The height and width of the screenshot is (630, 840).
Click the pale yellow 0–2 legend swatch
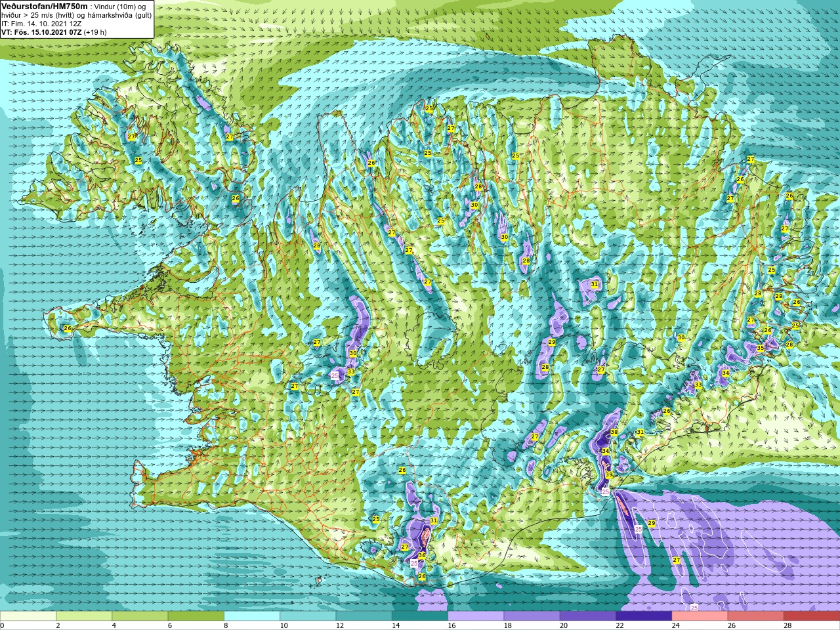point(28,616)
